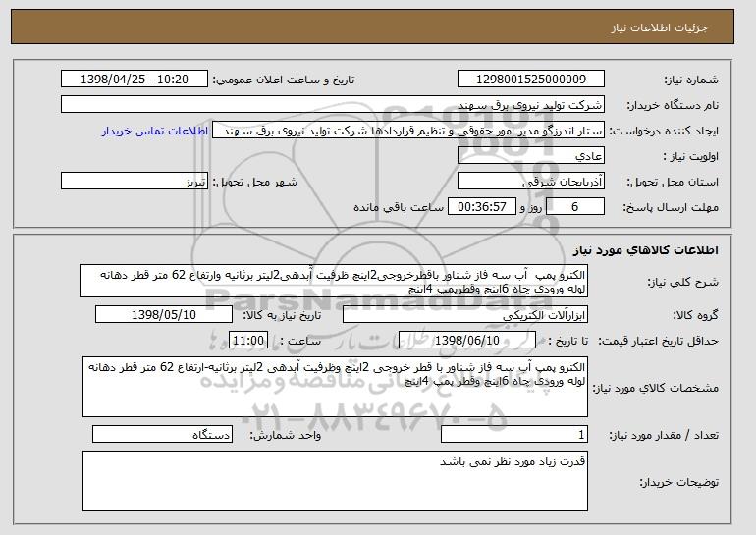756x535 pixels.
Task: Click the priority field عادی
Action: click(x=531, y=156)
